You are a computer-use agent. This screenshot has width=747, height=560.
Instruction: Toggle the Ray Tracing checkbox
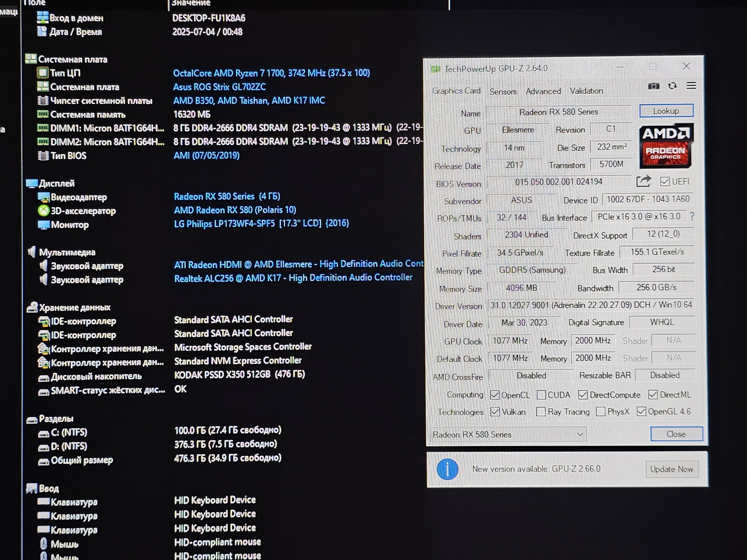[541, 412]
